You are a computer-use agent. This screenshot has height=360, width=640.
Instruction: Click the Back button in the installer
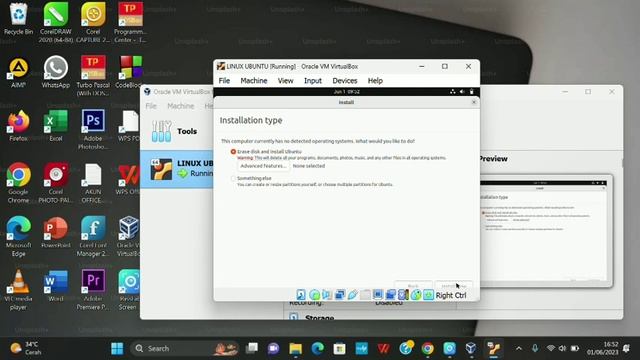coord(413,285)
